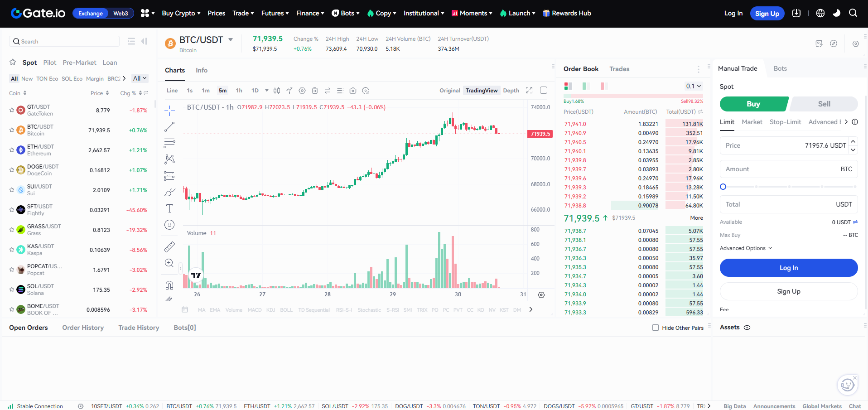Open the All filter dropdown in coin list

coord(140,78)
